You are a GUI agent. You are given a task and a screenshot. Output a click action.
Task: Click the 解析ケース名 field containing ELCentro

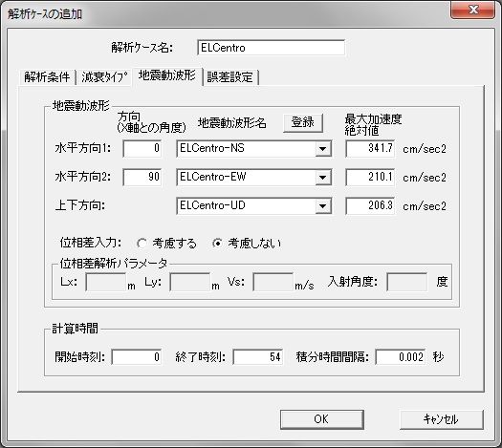click(272, 48)
